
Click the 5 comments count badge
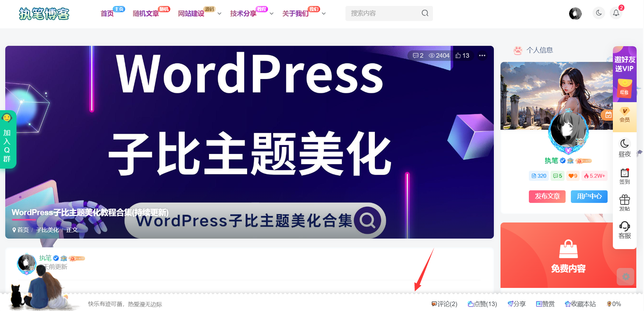[558, 176]
